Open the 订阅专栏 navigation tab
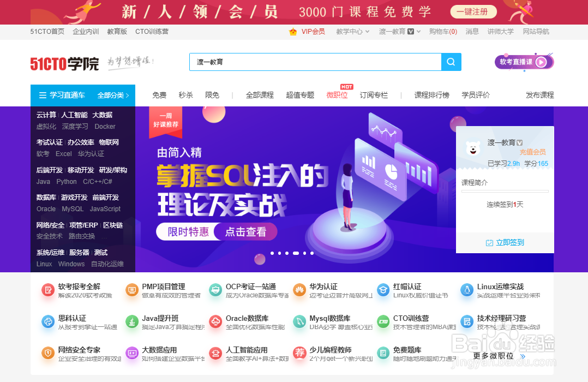 [x=374, y=95]
